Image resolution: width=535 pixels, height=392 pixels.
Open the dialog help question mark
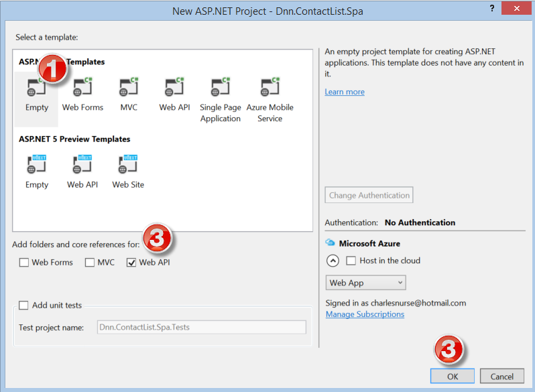click(x=491, y=8)
